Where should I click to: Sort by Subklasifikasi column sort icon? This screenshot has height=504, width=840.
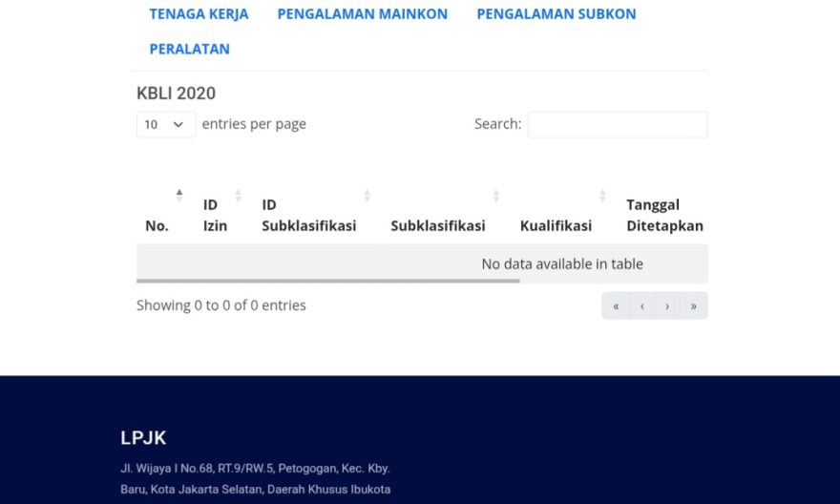[495, 196]
